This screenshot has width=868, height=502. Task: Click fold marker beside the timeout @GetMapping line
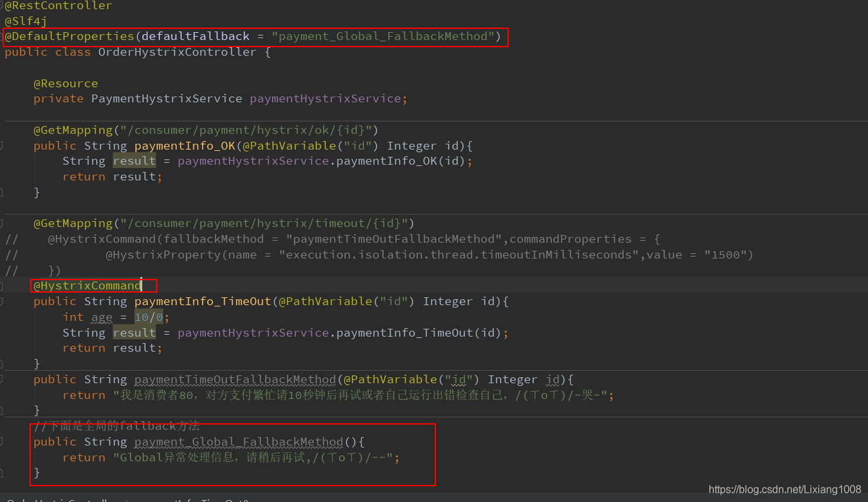coord(2,224)
